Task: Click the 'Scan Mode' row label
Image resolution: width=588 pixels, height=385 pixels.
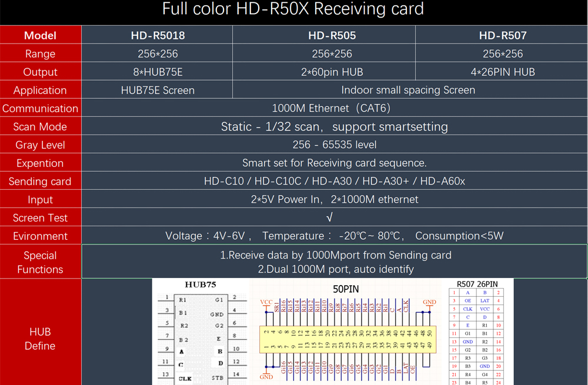Action: coord(41,127)
